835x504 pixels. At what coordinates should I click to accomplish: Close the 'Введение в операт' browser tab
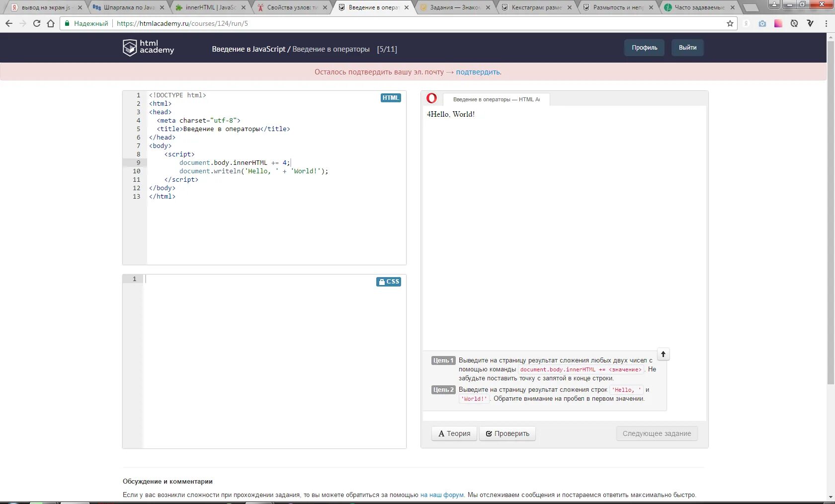click(407, 7)
